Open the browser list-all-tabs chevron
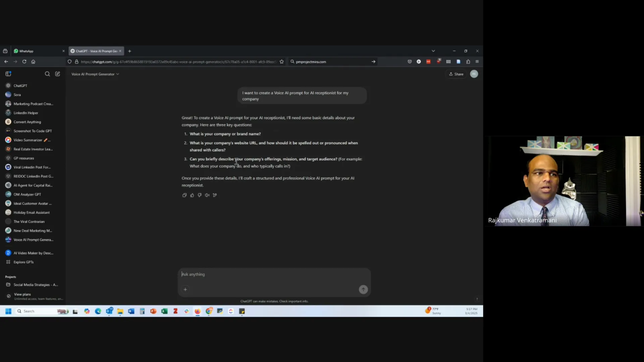Screen dimensions: 644x362 coord(433,51)
